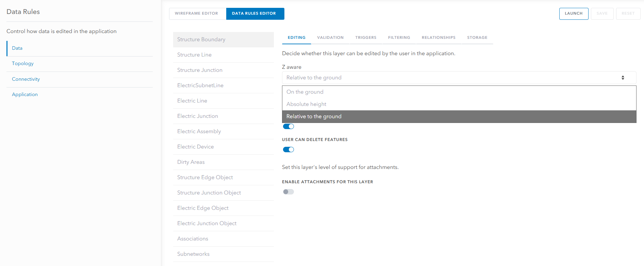Toggle User Can Delete Features switch

click(x=288, y=150)
